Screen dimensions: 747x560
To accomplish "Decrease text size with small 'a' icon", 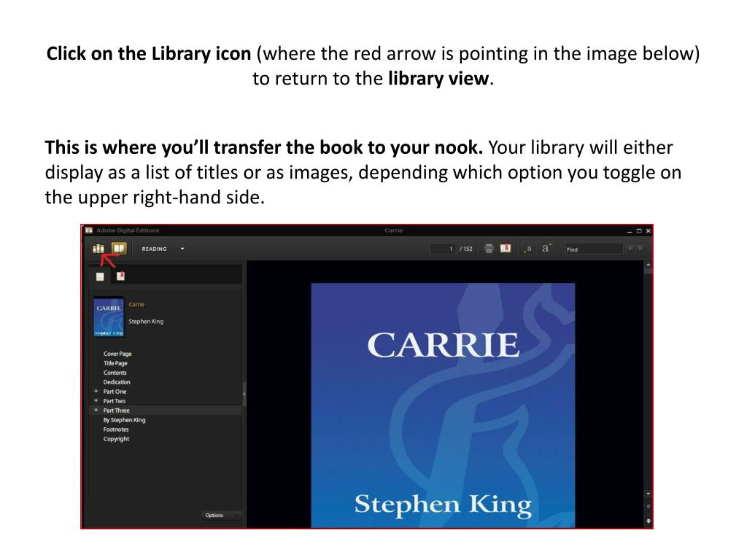I will click(x=528, y=249).
